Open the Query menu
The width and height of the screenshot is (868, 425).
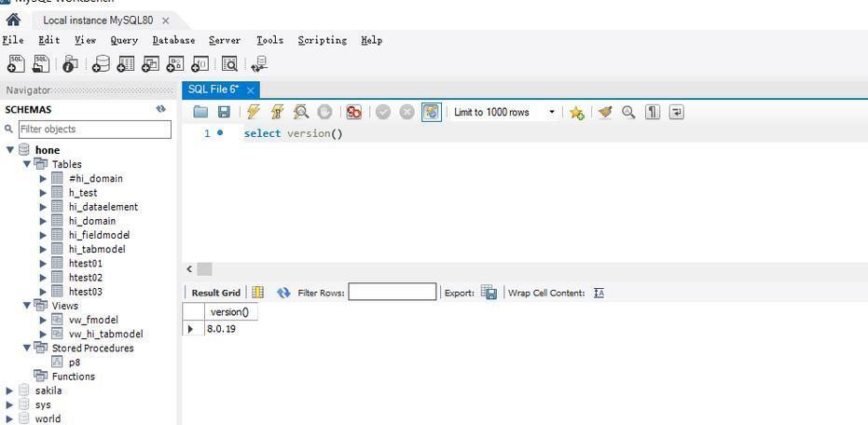tap(124, 40)
